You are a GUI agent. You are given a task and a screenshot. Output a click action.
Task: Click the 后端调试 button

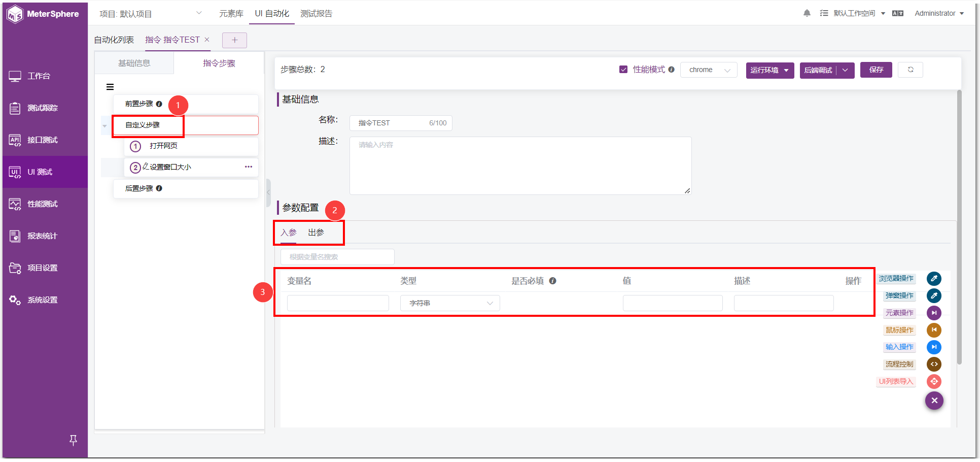[818, 70]
